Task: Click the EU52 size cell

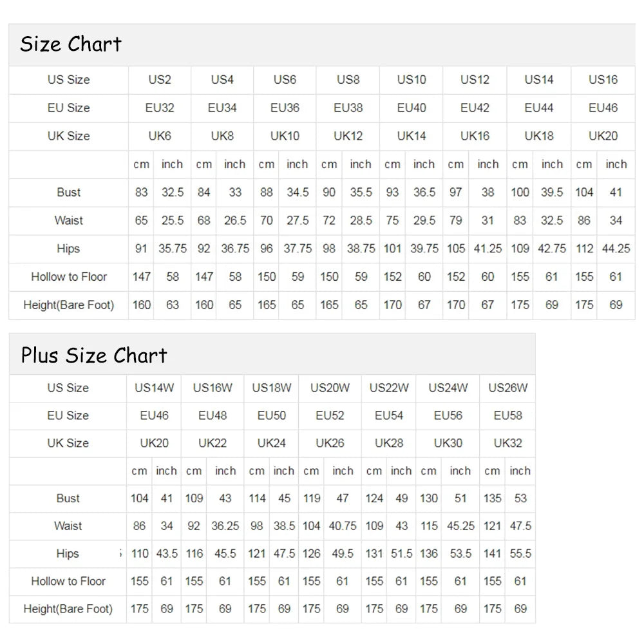Action: tap(330, 415)
